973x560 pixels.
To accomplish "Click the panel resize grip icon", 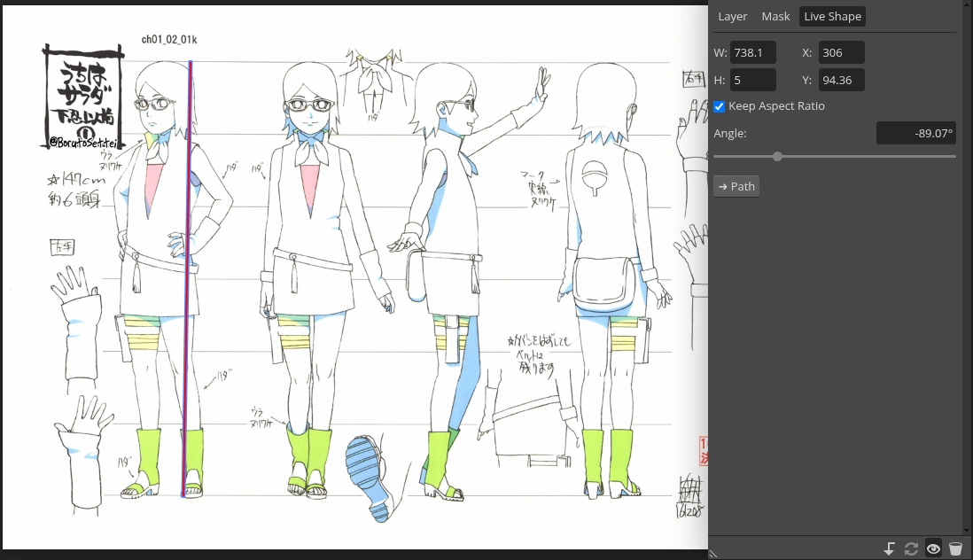I will click(x=713, y=555).
